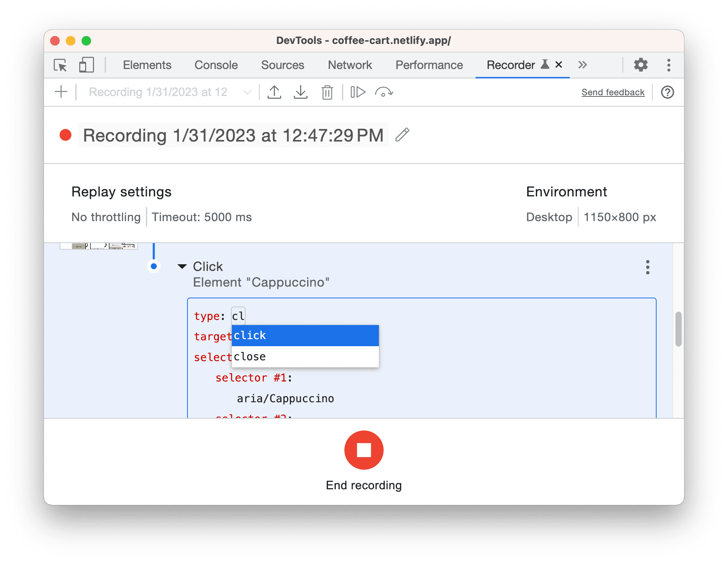This screenshot has width=728, height=563.
Task: Open the Console tab
Action: (x=216, y=65)
